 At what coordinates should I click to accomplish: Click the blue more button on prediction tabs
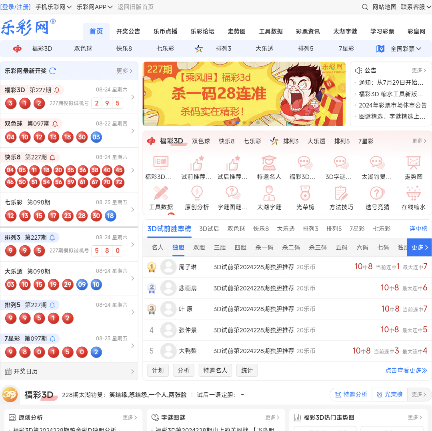pos(419,247)
